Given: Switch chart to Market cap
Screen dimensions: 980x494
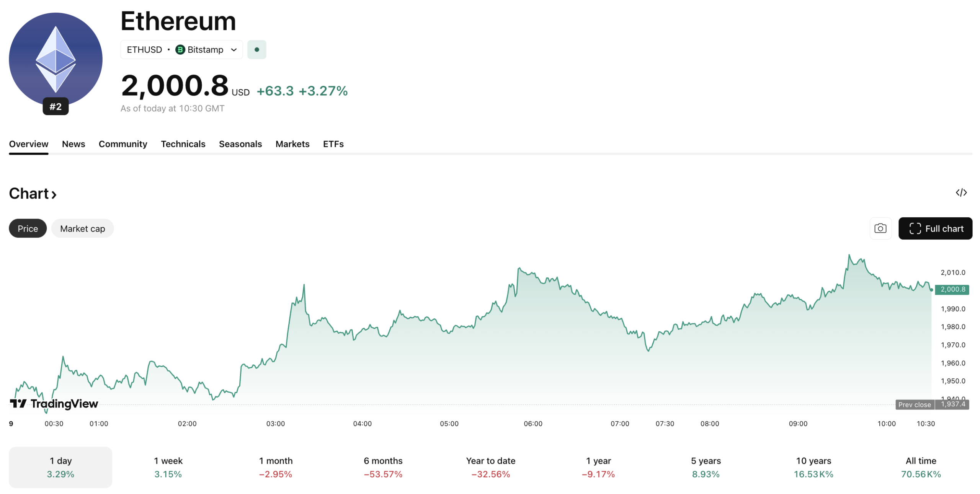Looking at the screenshot, I should coord(82,228).
